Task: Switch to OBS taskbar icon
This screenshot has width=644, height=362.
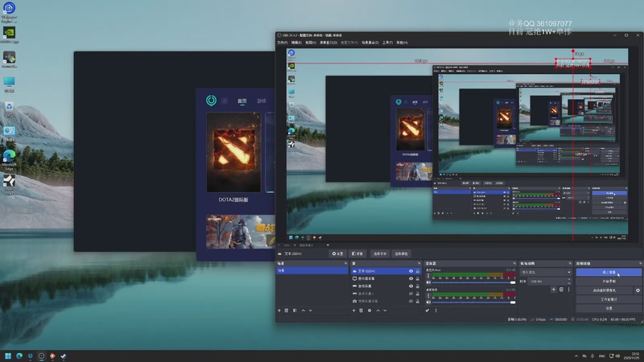Action: click(x=41, y=356)
